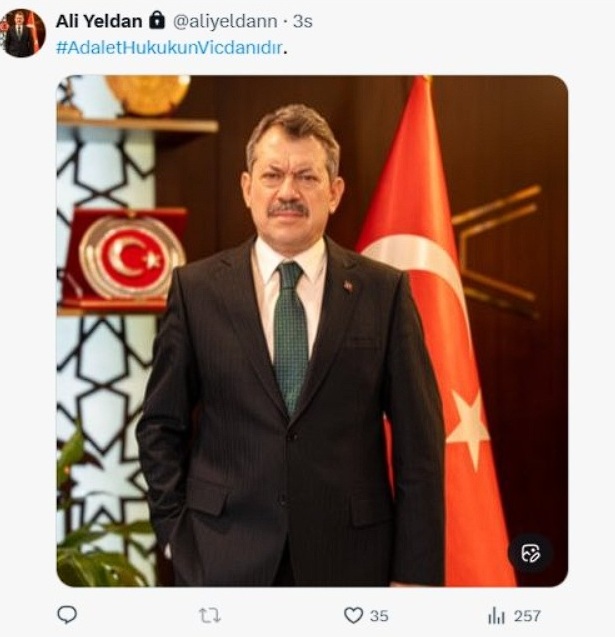Click the gold plate on the top shelf
Image resolution: width=615 pixels, height=637 pixels.
coord(148,94)
